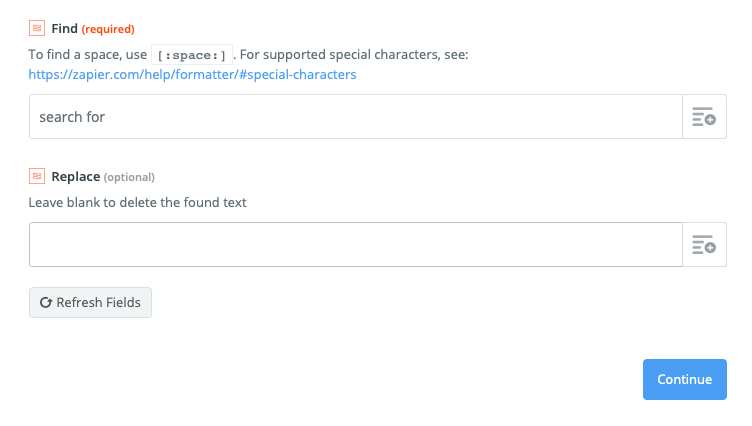Click the 'To find a space, use' hint
This screenshot has width=752, height=426.
pyautogui.click(x=88, y=55)
